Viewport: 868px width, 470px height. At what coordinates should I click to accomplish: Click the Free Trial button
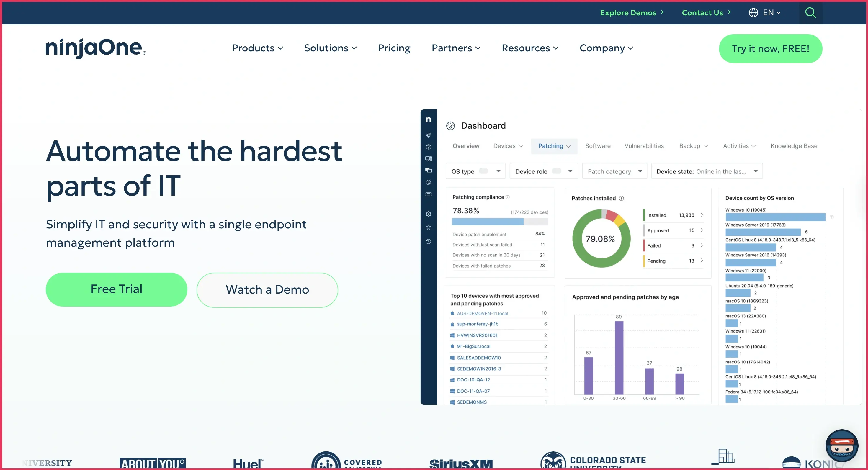point(116,289)
